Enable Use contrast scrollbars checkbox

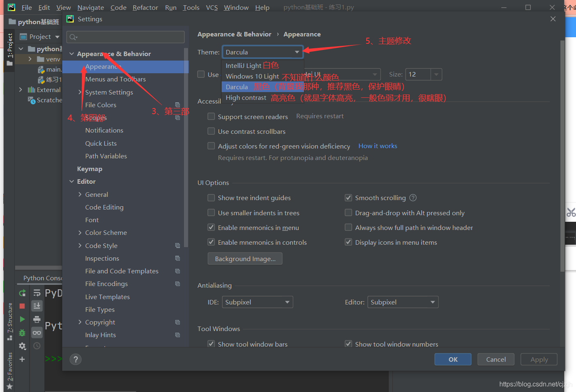(x=211, y=131)
